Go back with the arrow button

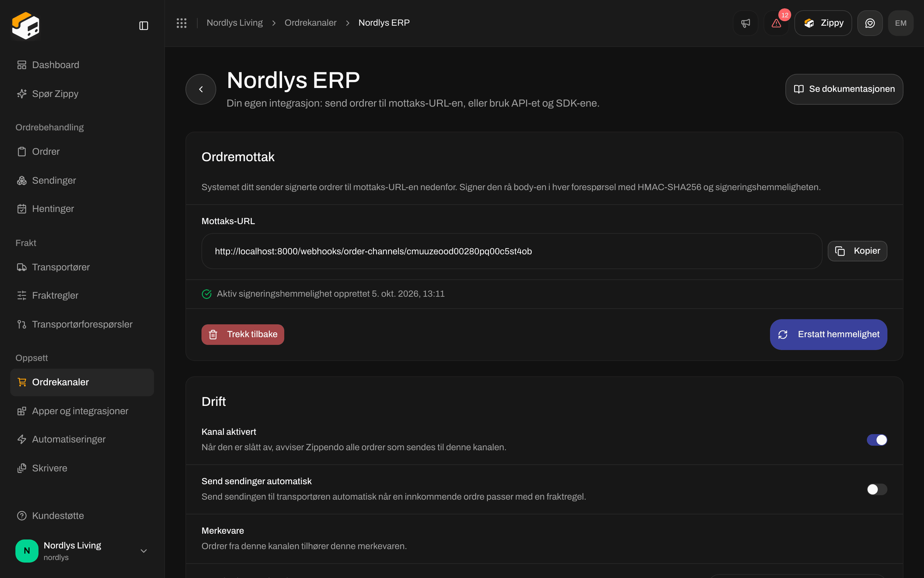point(201,89)
